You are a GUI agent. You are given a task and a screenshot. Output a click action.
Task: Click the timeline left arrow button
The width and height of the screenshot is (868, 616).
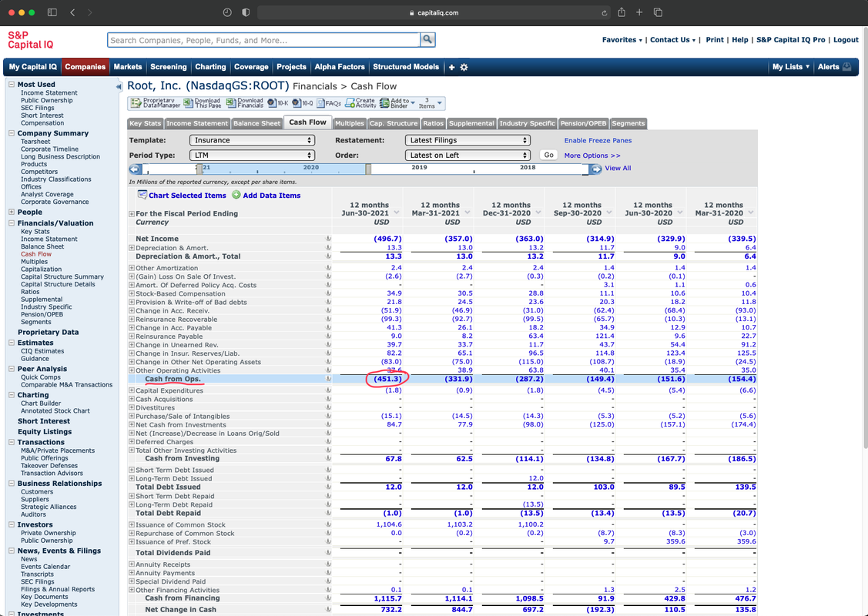point(136,169)
